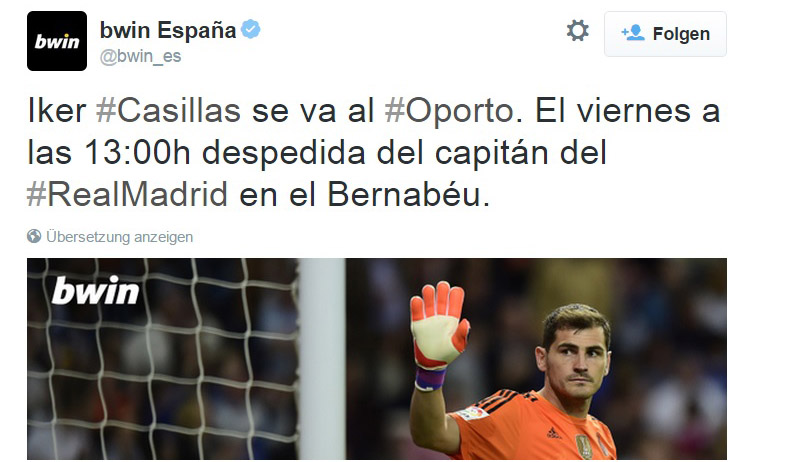Open the #Oporto hashtag

(x=449, y=111)
